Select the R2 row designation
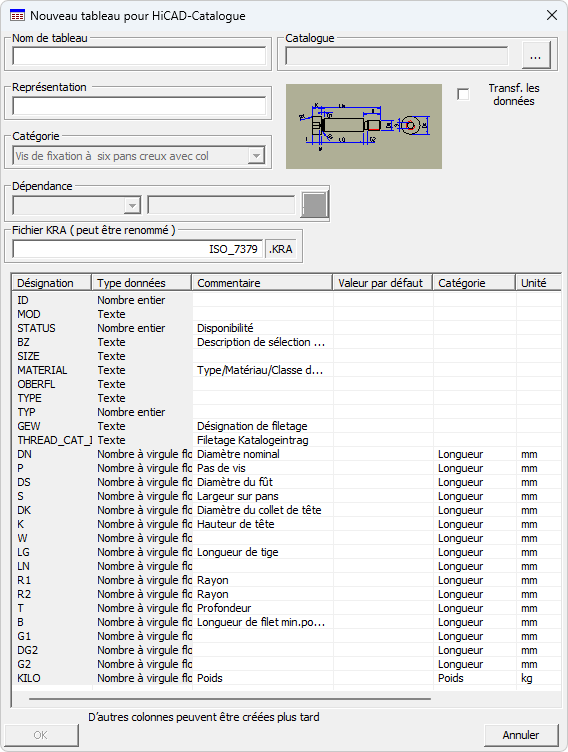The width and height of the screenshot is (568, 752). pos(24,594)
